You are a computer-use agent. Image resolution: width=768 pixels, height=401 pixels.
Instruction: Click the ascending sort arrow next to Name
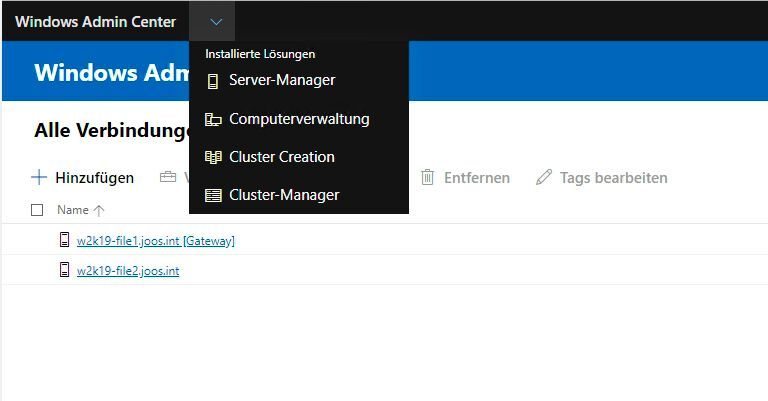tap(99, 211)
